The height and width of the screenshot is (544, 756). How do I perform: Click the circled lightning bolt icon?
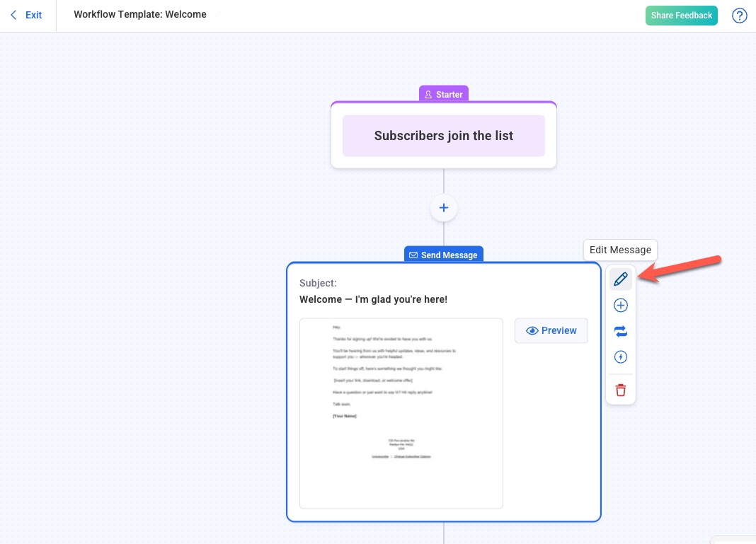[x=621, y=357]
